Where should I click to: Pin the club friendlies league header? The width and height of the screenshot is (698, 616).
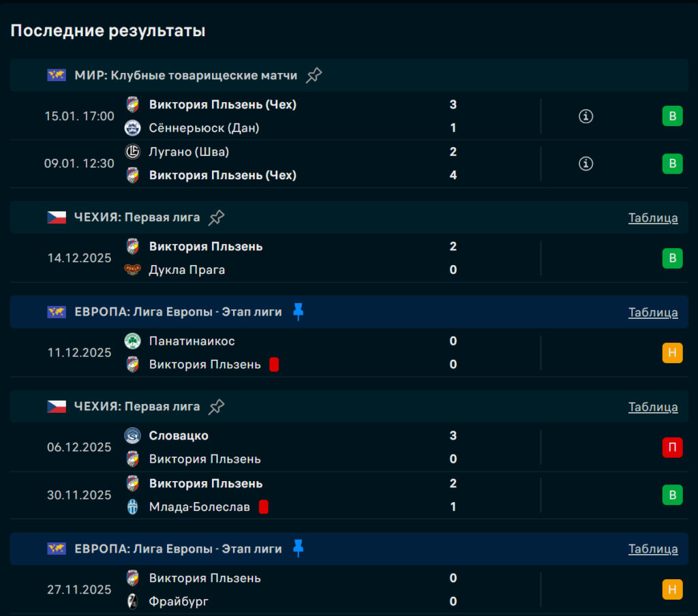[x=314, y=76]
